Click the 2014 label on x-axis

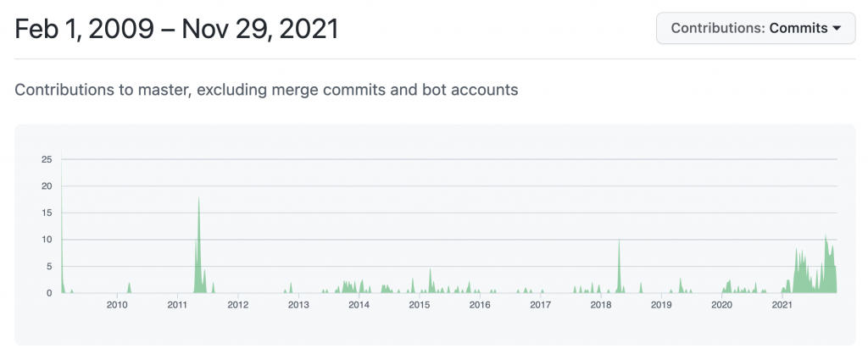(359, 305)
